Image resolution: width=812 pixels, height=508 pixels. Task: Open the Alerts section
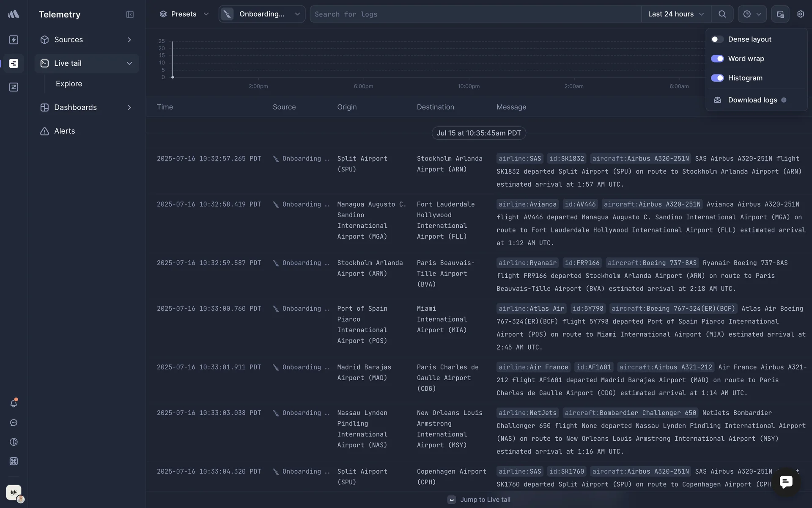pyautogui.click(x=64, y=131)
